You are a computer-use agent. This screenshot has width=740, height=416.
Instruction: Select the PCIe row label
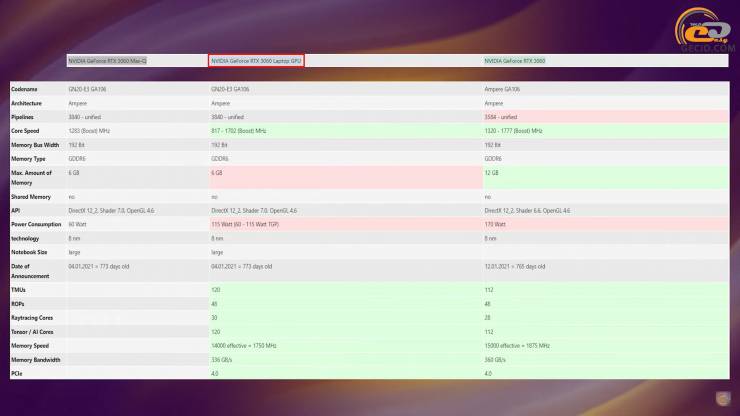[x=17, y=374]
